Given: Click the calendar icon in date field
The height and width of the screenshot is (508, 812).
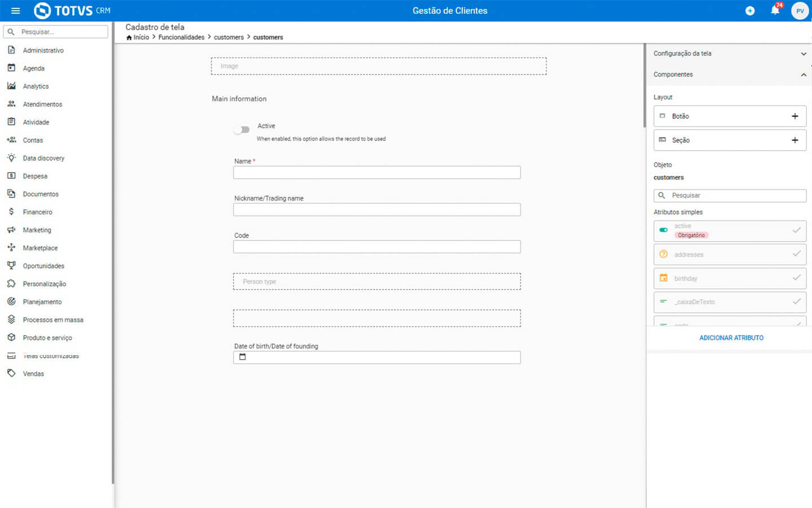Looking at the screenshot, I should 242,357.
